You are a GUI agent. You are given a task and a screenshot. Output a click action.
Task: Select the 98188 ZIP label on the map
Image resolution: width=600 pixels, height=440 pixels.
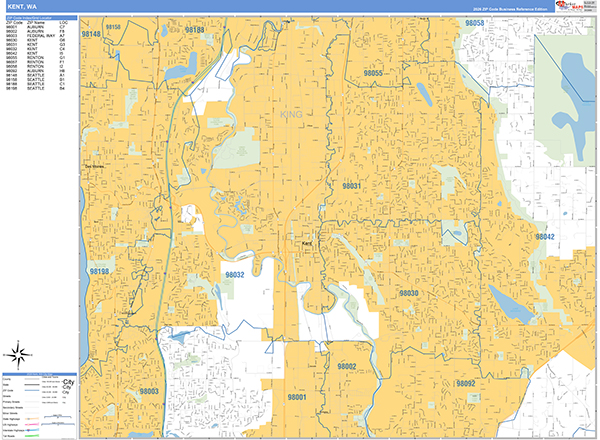[x=194, y=30]
